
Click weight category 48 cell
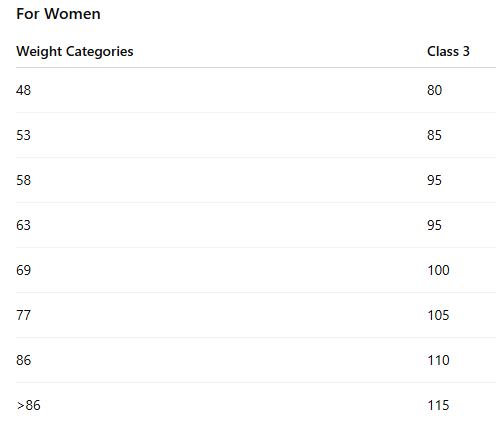[23, 90]
